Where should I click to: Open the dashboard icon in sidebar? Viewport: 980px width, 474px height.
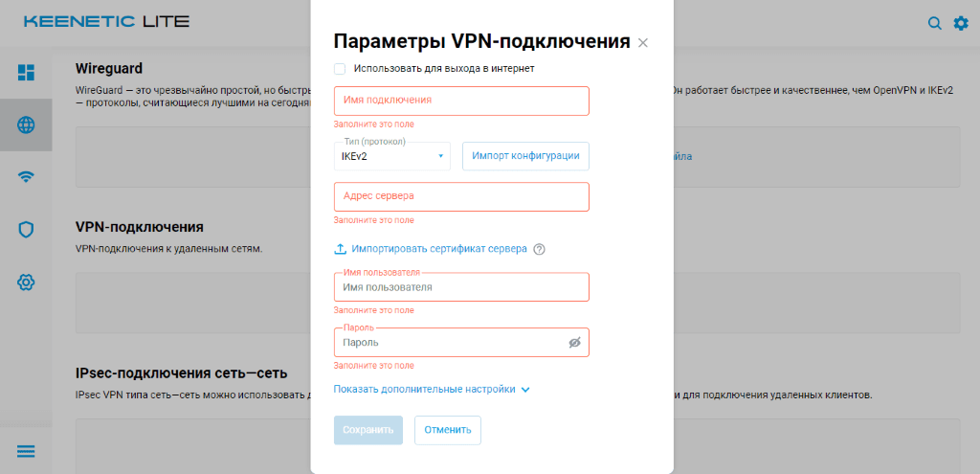click(x=26, y=73)
